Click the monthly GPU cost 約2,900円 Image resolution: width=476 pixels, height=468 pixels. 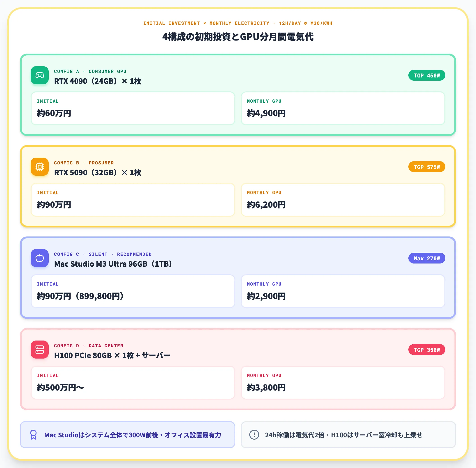[266, 296]
